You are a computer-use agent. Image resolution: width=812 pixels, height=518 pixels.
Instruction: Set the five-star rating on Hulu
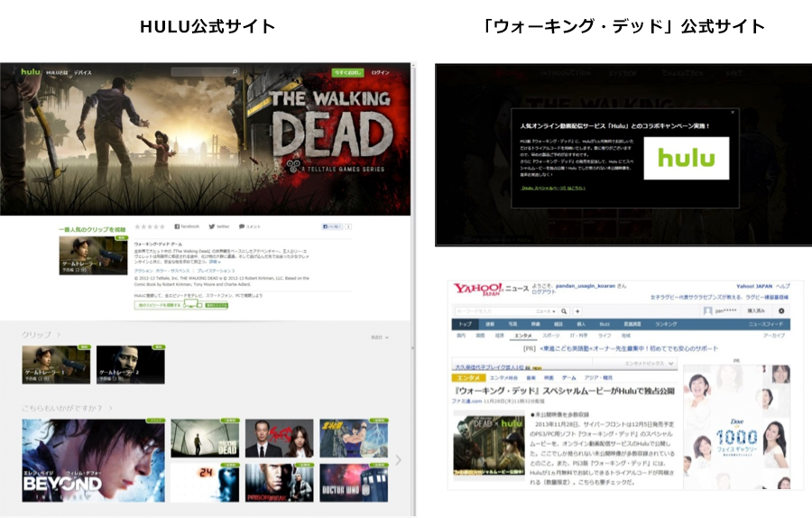[x=150, y=227]
